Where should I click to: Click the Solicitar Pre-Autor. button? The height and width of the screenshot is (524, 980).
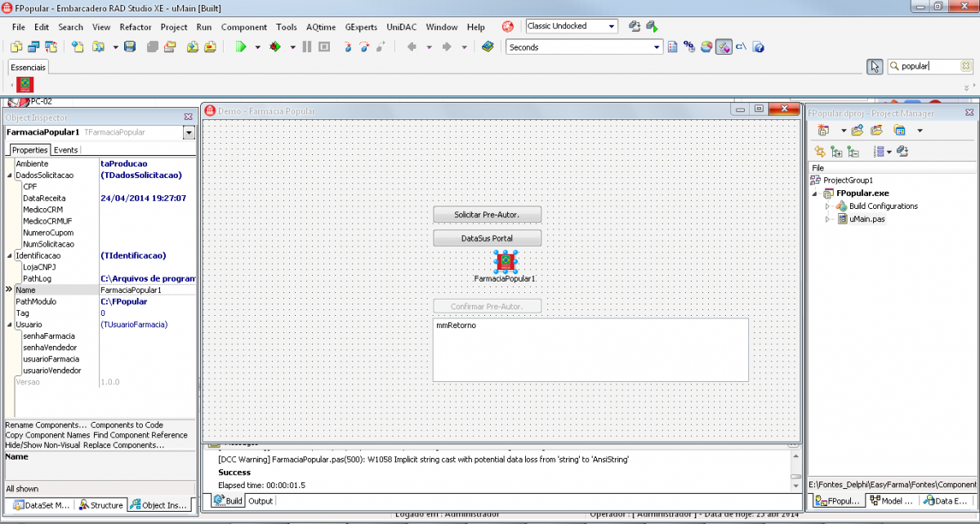point(487,215)
